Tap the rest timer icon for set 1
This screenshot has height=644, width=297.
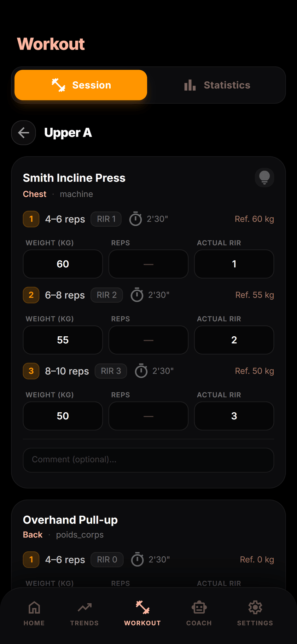(135, 219)
